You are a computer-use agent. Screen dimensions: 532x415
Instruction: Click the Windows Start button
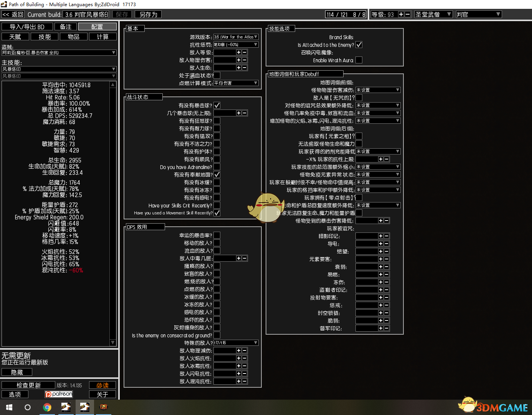coord(9,407)
